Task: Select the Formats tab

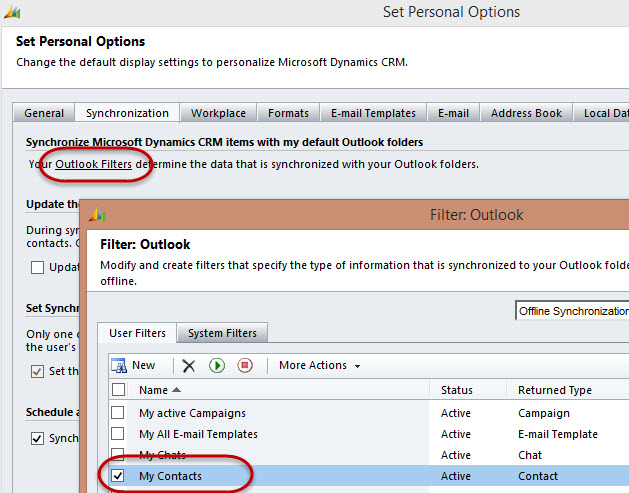Action: 289,113
